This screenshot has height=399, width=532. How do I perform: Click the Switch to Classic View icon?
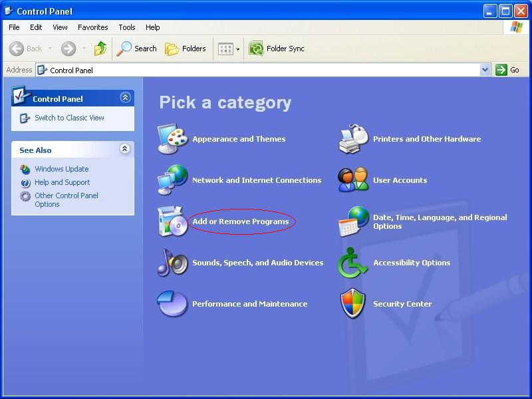(25, 118)
